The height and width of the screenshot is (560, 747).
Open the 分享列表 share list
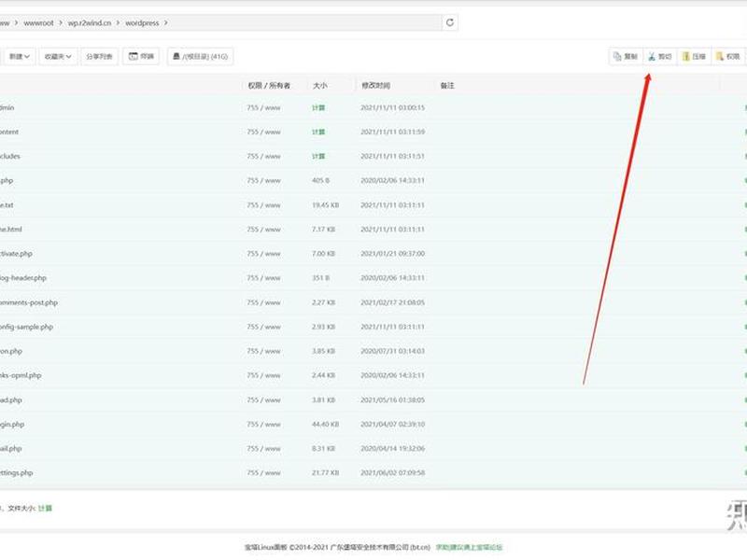pyautogui.click(x=99, y=57)
